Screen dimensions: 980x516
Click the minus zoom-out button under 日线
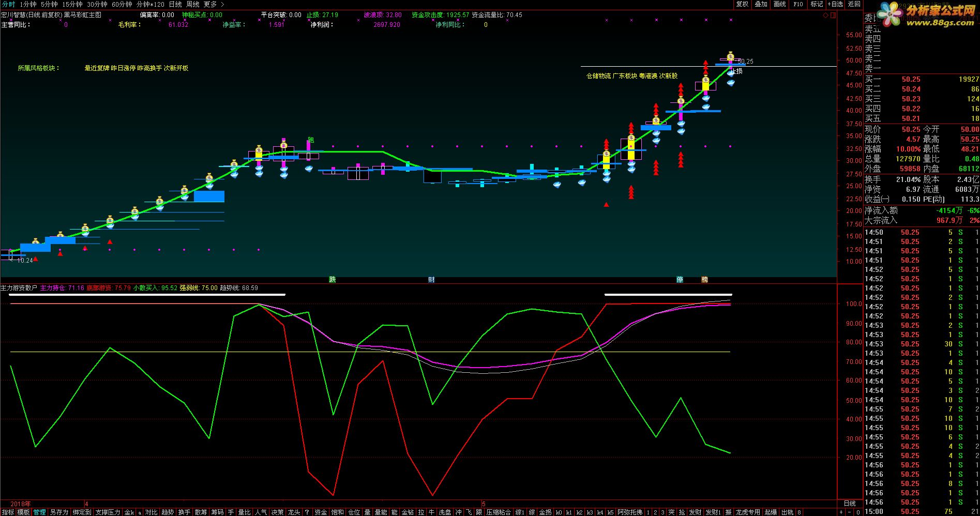coord(850,512)
